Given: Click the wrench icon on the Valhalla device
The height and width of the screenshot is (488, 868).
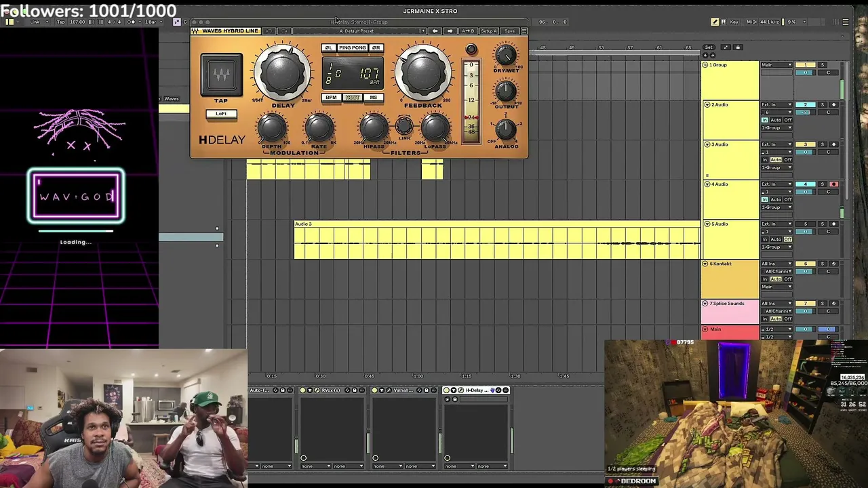Looking at the screenshot, I should click(x=389, y=390).
